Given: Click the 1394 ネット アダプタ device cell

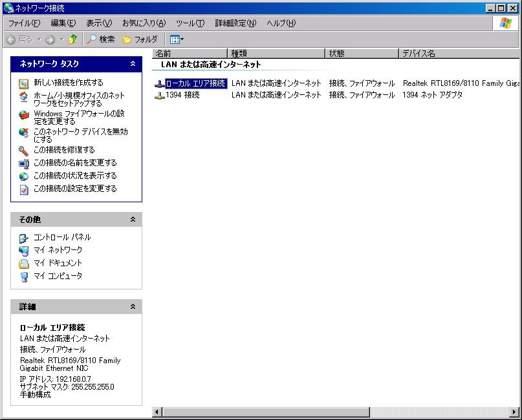Looking at the screenshot, I should [433, 95].
